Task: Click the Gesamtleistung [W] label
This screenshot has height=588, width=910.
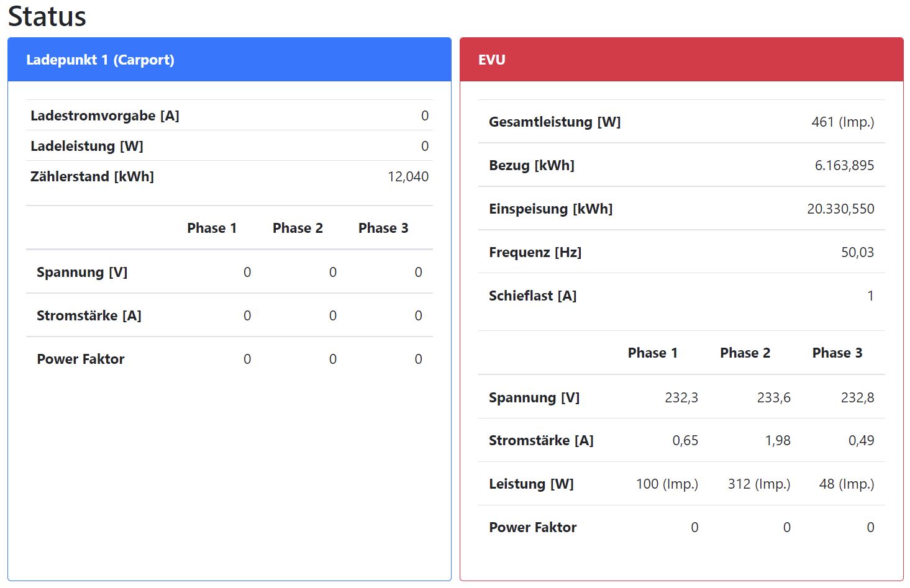Action: (554, 122)
